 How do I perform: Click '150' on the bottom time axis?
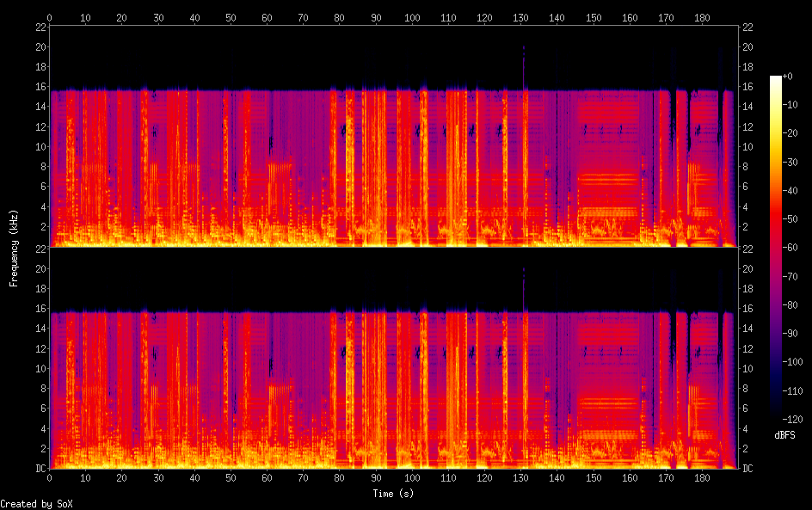coord(593,478)
